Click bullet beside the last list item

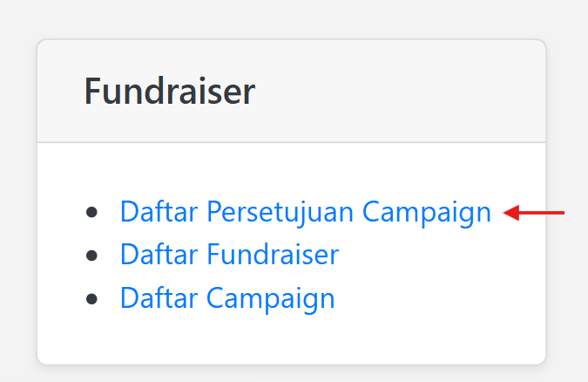pos(92,298)
